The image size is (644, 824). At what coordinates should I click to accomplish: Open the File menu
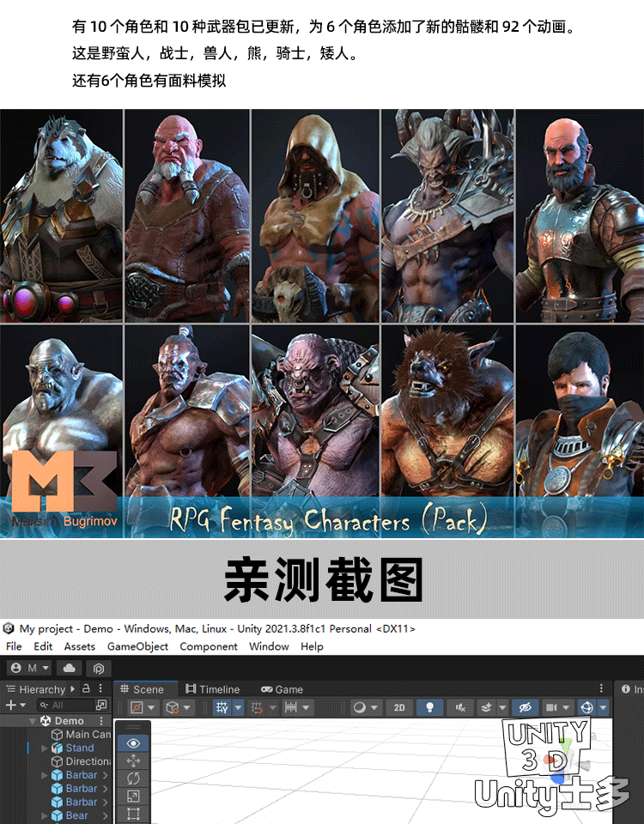(x=14, y=646)
